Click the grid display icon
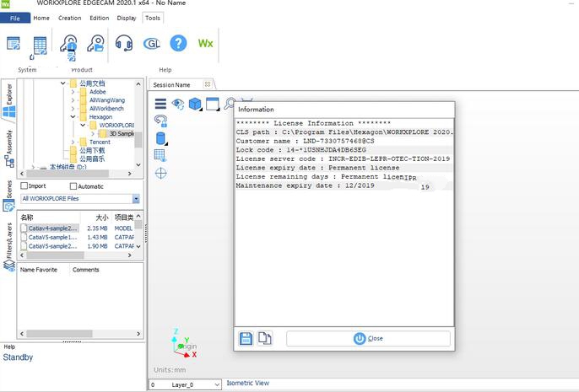Image resolution: width=579 pixels, height=392 pixels. click(160, 155)
